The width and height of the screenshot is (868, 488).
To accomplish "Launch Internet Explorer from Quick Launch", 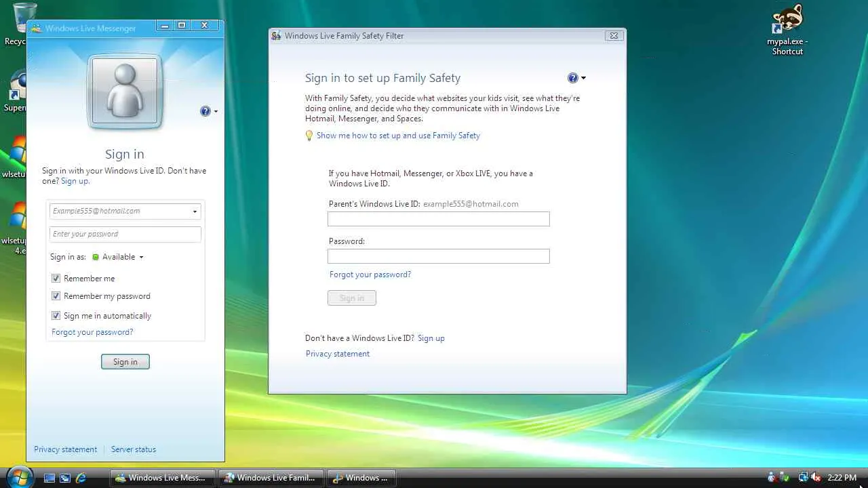I will (81, 478).
